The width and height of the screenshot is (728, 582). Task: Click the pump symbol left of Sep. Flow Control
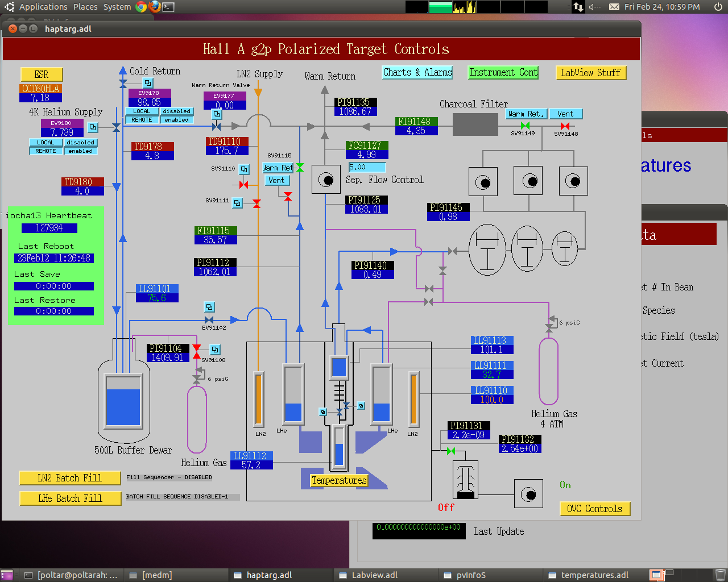pos(326,180)
